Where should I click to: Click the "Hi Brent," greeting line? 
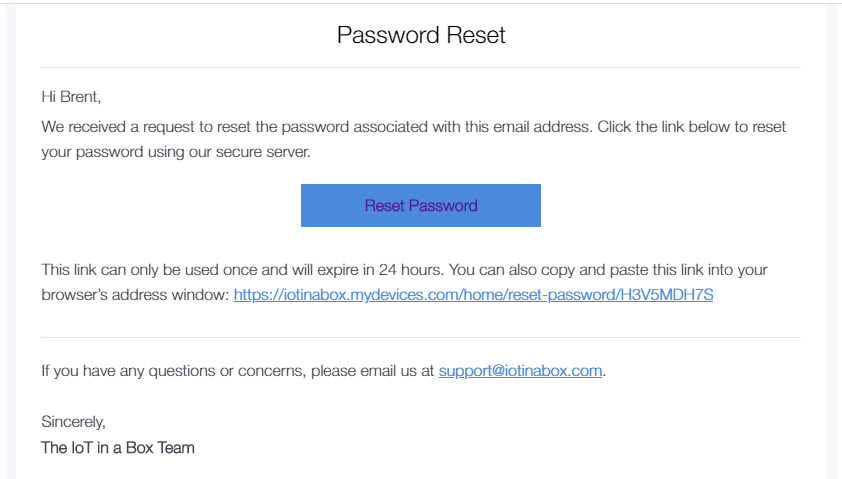click(71, 97)
